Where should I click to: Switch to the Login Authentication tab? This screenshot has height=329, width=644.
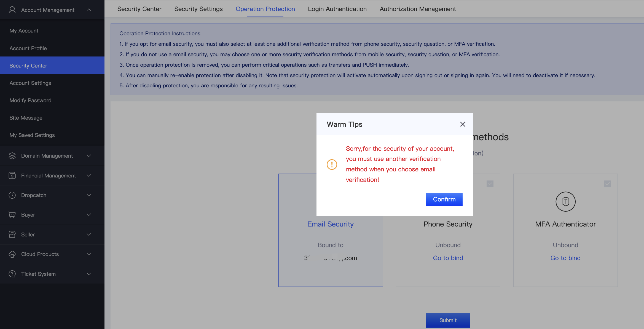(x=337, y=9)
